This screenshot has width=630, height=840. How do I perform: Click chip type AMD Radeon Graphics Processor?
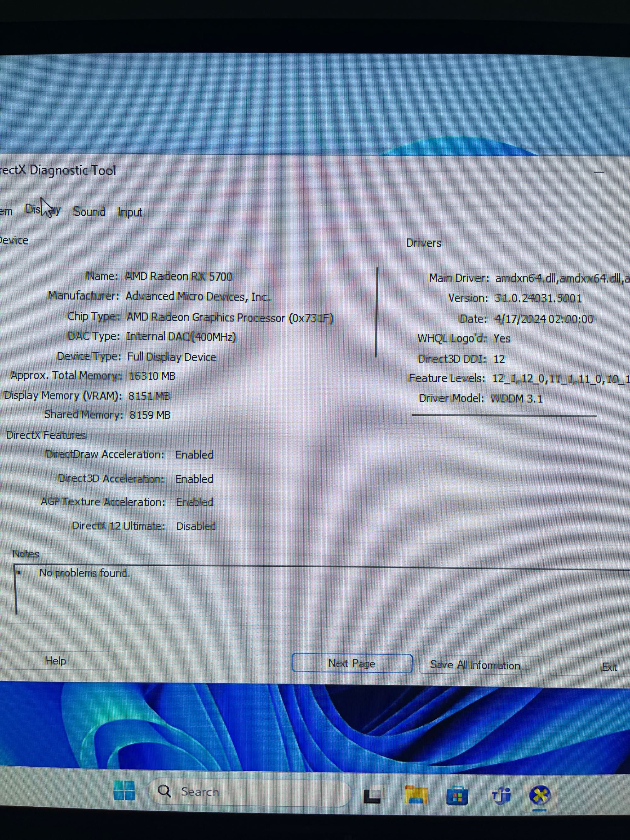coord(229,317)
